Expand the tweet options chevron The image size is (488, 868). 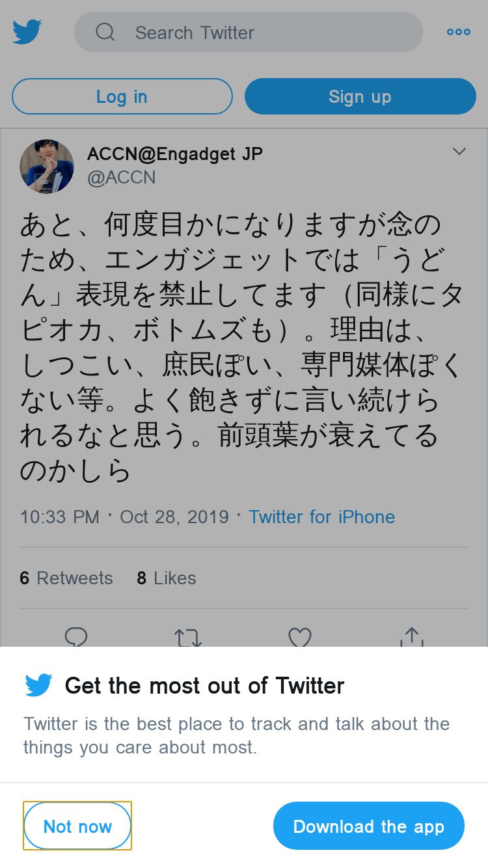point(459,152)
